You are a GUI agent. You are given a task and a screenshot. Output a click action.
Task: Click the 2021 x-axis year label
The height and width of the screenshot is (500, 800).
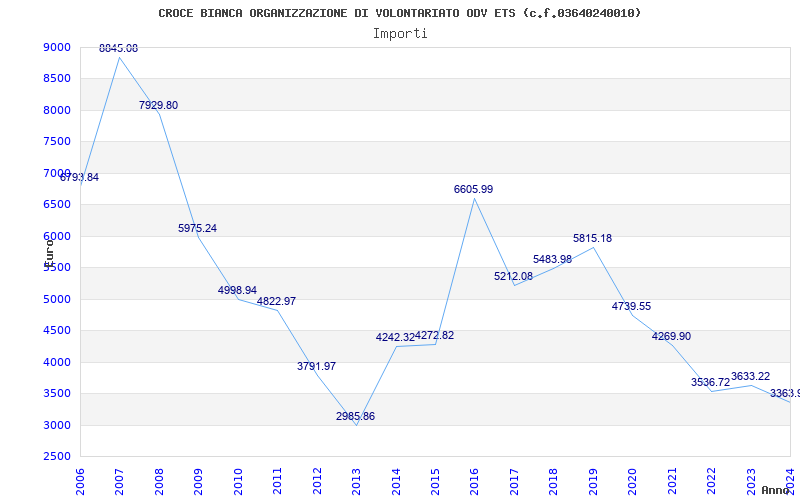[x=672, y=481]
